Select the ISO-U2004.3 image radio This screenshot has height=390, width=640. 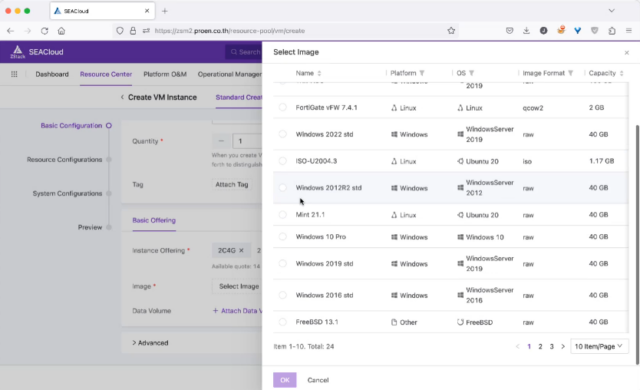(282, 161)
